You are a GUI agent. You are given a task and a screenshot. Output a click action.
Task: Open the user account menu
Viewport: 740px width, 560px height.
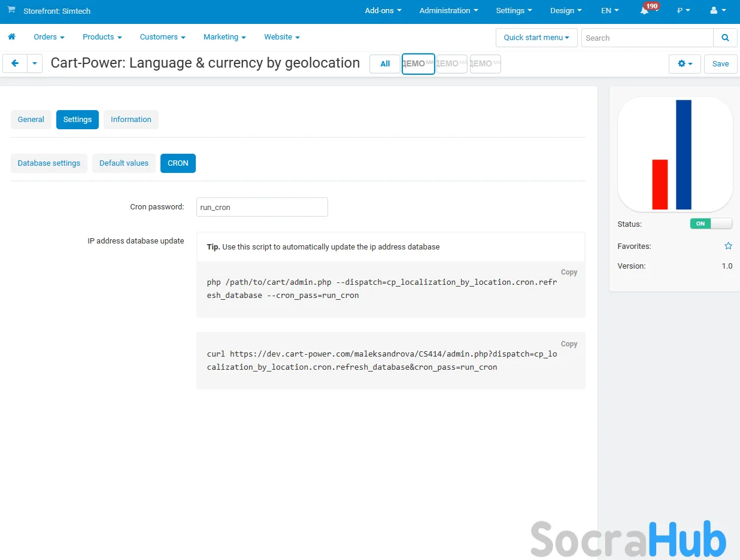718,11
